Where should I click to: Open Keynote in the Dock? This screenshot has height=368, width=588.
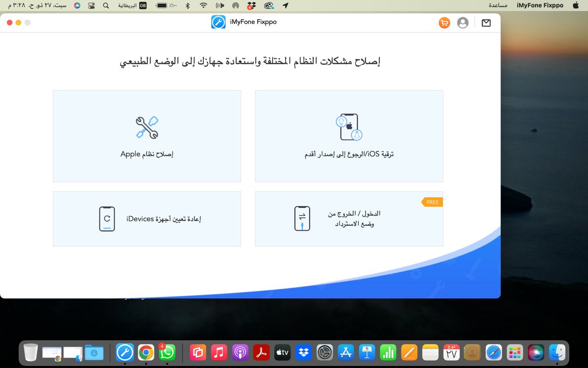coord(367,352)
